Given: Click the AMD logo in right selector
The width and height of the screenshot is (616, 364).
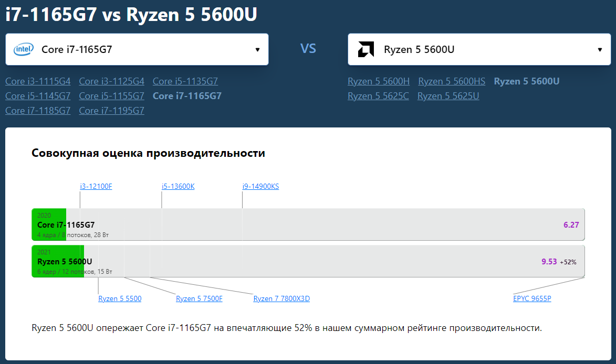Looking at the screenshot, I should tap(366, 49).
